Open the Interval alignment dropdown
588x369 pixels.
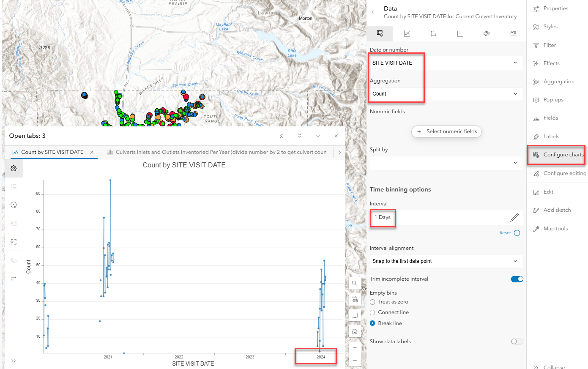coord(446,261)
